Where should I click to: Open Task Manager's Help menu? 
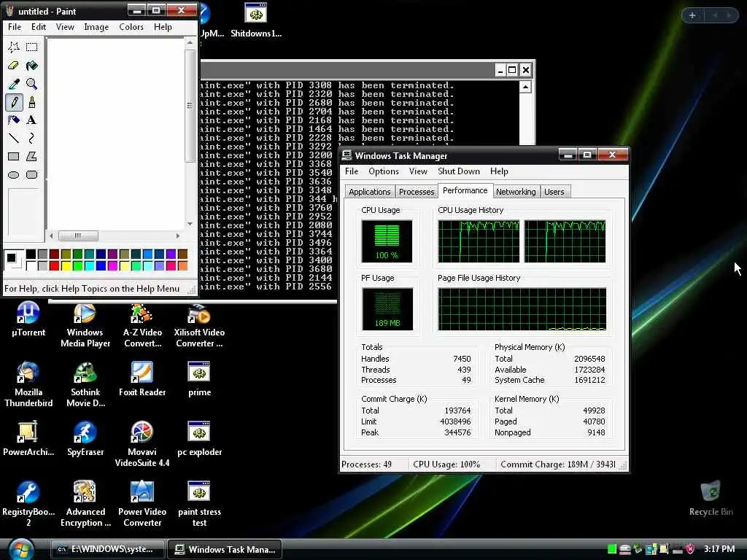click(x=499, y=171)
